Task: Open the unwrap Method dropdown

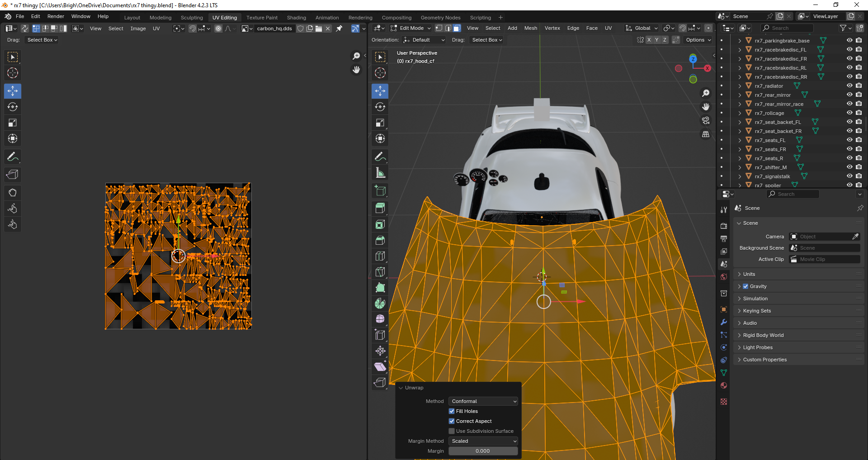Action: coord(483,401)
